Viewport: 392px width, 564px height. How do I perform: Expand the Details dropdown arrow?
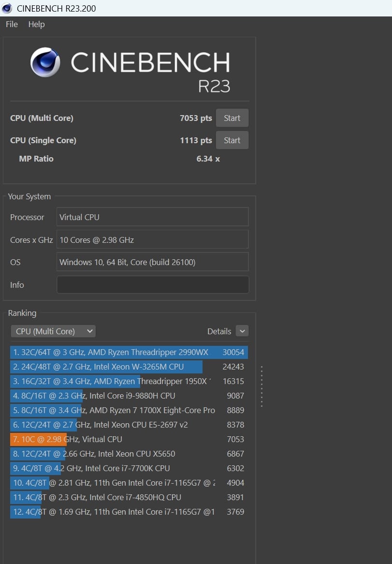(x=242, y=331)
